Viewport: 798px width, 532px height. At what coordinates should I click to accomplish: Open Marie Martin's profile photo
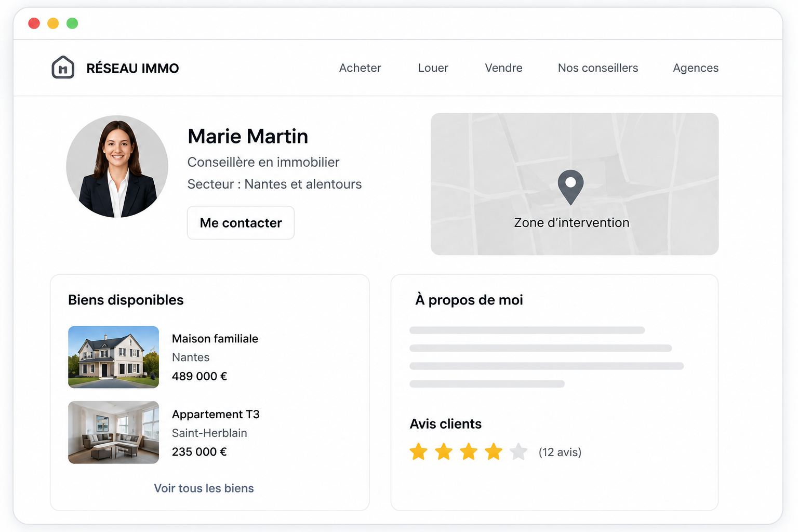(117, 166)
